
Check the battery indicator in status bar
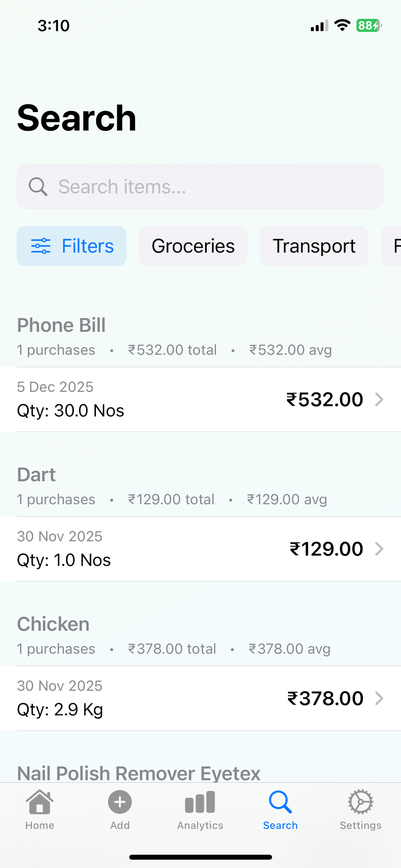click(369, 26)
